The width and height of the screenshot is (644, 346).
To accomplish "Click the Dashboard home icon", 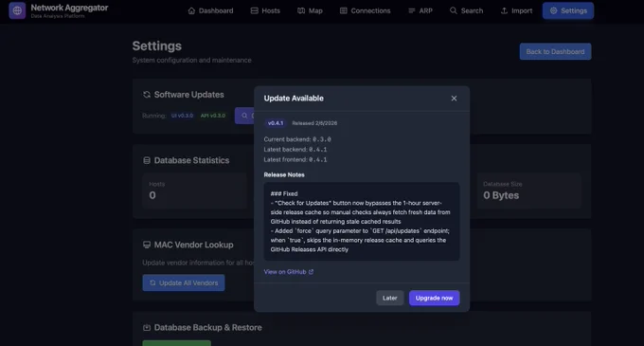I will coord(191,10).
